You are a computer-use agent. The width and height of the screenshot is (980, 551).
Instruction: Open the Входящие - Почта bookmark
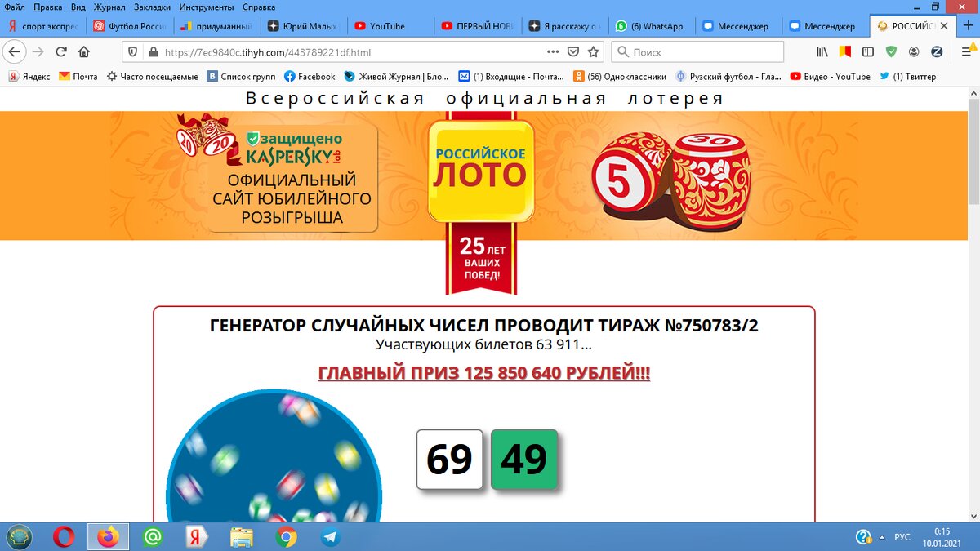coord(511,77)
